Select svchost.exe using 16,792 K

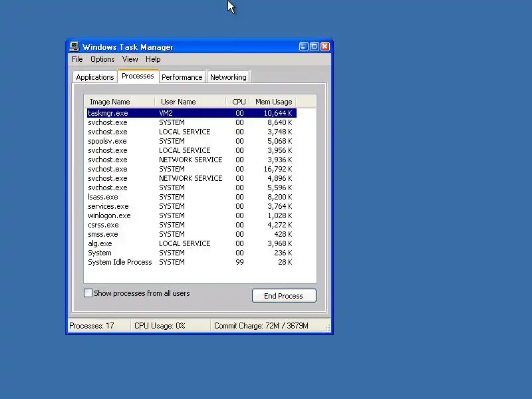pyautogui.click(x=192, y=169)
